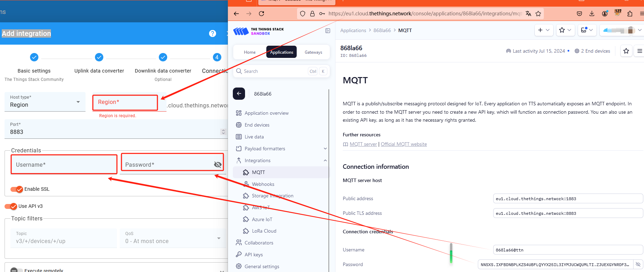
Task: Show the hidden password in ThingsBoard field
Action: 218,165
